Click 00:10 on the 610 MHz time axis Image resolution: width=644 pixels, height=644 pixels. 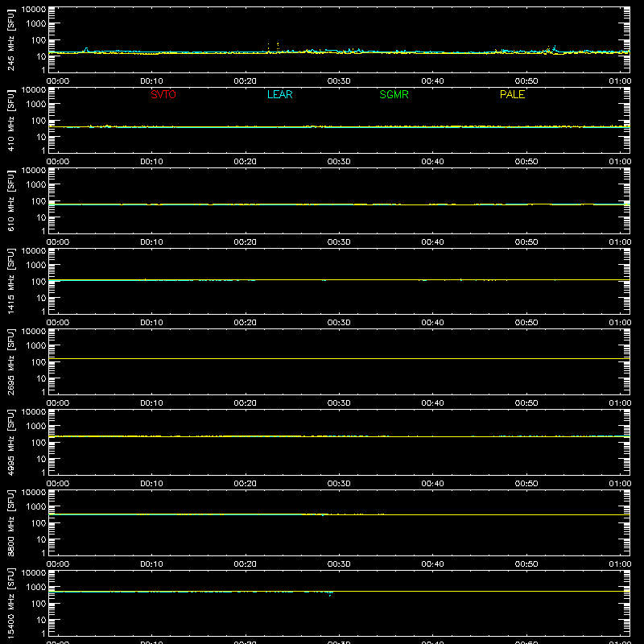coord(151,242)
